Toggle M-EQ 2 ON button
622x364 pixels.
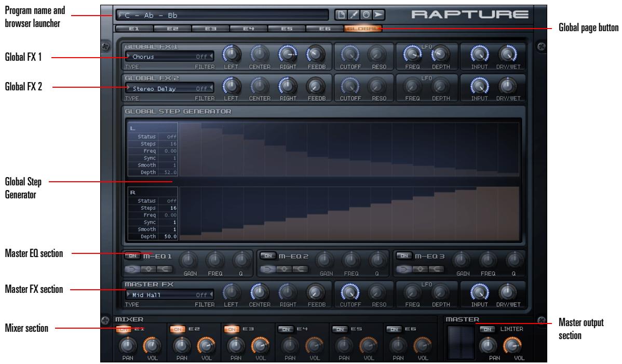tap(268, 256)
